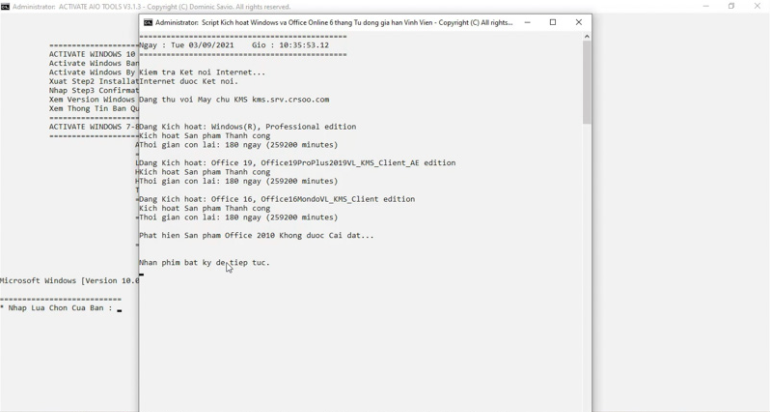Click the ACTIVATE AIO TOOLS window's cmd icon
The width and height of the screenshot is (770, 412).
coord(5,6)
